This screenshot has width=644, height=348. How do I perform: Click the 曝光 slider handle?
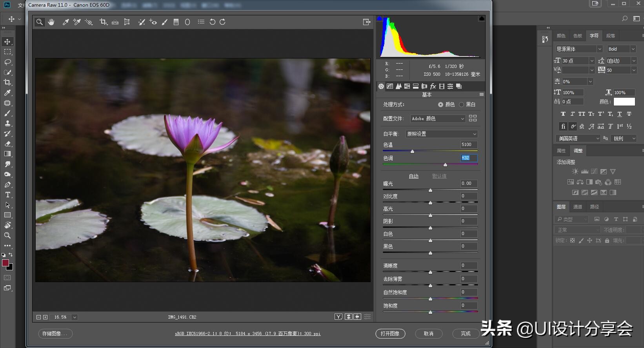pos(430,190)
